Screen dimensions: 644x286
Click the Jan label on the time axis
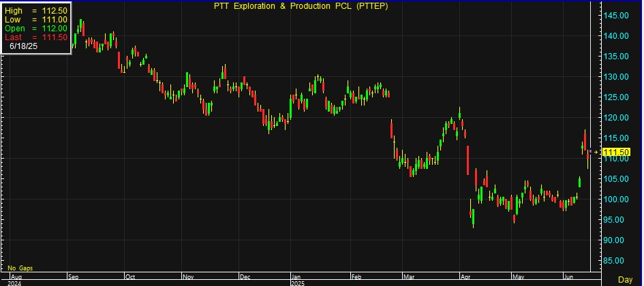tap(296, 277)
